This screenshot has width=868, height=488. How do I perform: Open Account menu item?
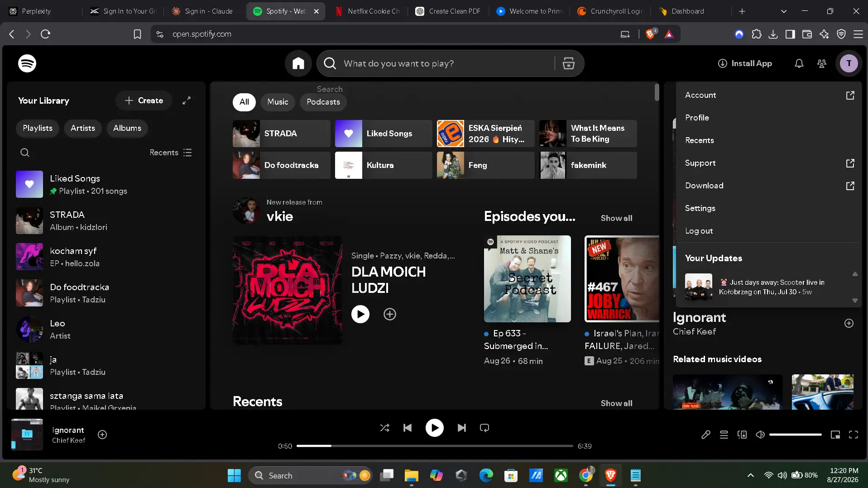click(x=769, y=95)
